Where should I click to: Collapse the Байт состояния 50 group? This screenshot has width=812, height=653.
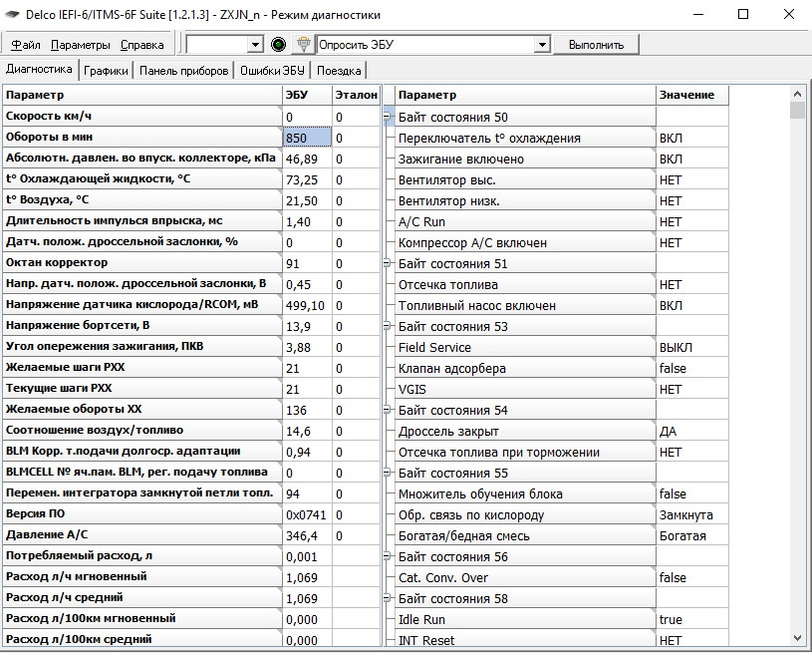coord(387,117)
